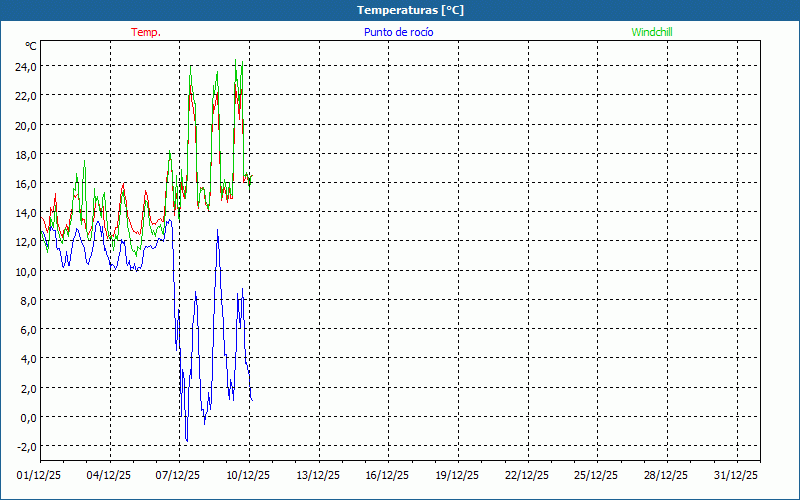The height and width of the screenshot is (500, 800).
Task: Click the 14,0 y-axis value
Action: [26, 212]
